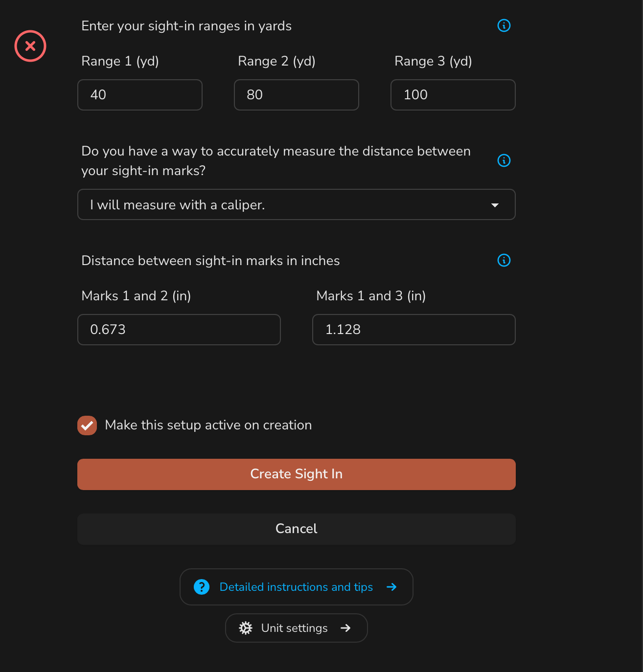The width and height of the screenshot is (643, 672).
Task: Toggle Make this setup active on creation
Action: pyautogui.click(x=87, y=426)
